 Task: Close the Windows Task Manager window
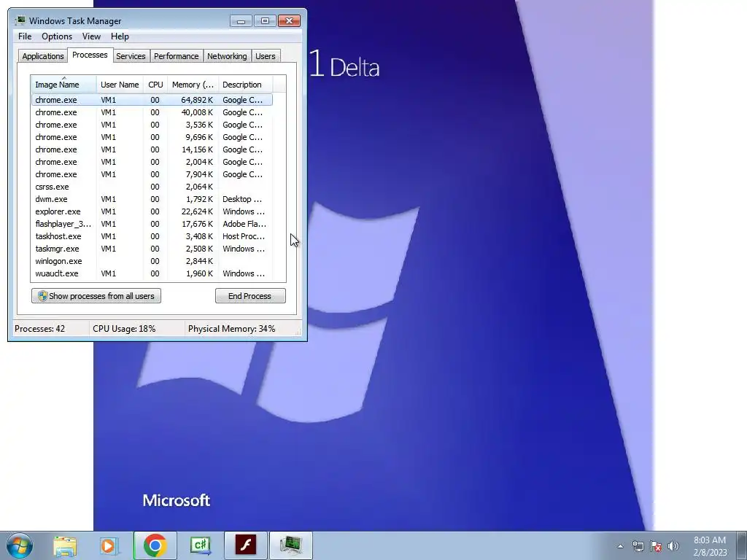click(289, 21)
